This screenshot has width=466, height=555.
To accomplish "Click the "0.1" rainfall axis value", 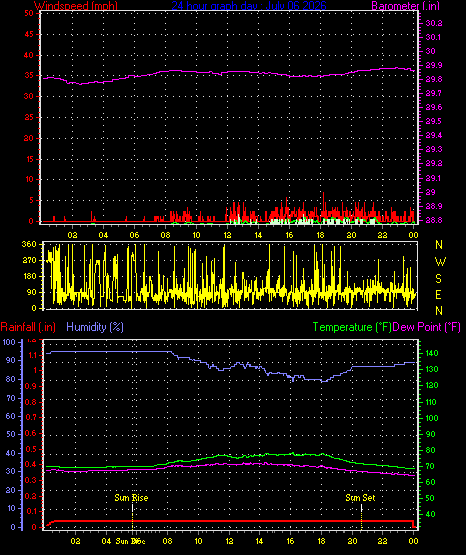I will (31, 511).
